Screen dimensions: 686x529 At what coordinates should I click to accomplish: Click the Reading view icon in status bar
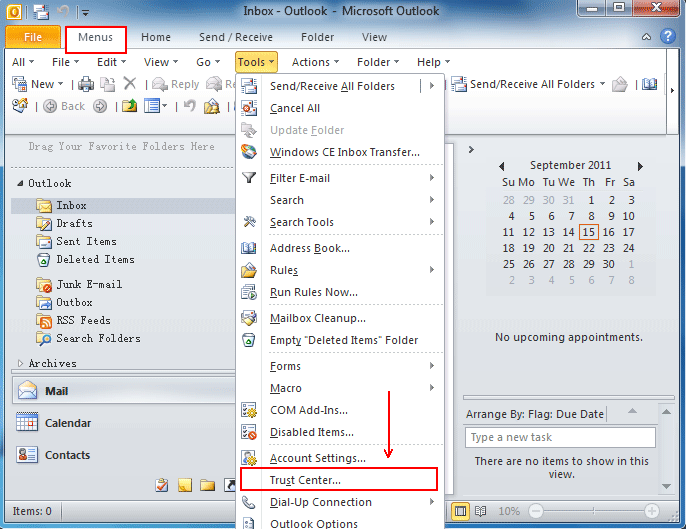pyautogui.click(x=480, y=511)
